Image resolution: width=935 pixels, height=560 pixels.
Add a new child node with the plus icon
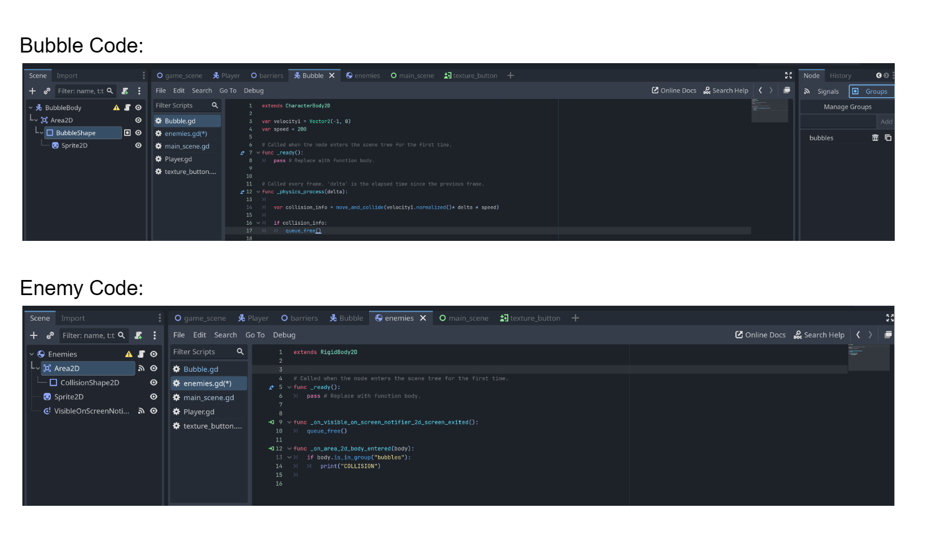(x=32, y=91)
